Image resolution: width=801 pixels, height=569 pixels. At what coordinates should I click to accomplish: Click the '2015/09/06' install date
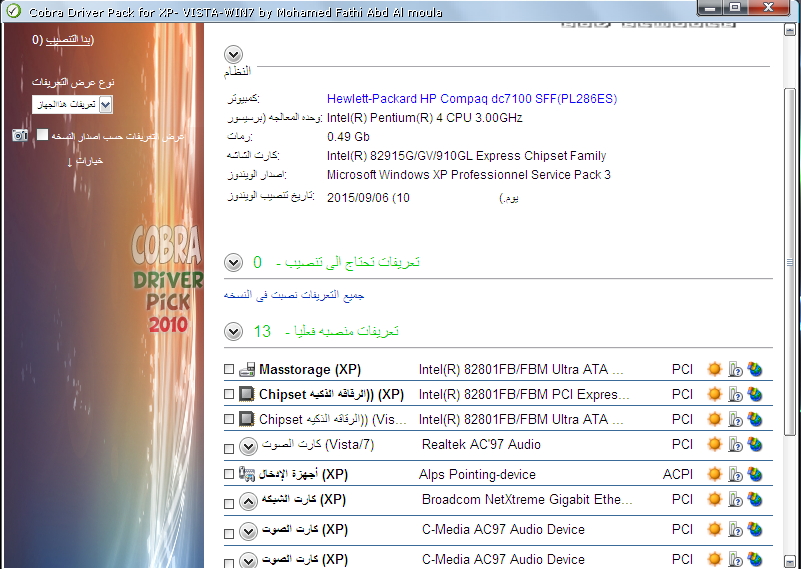pyautogui.click(x=358, y=198)
